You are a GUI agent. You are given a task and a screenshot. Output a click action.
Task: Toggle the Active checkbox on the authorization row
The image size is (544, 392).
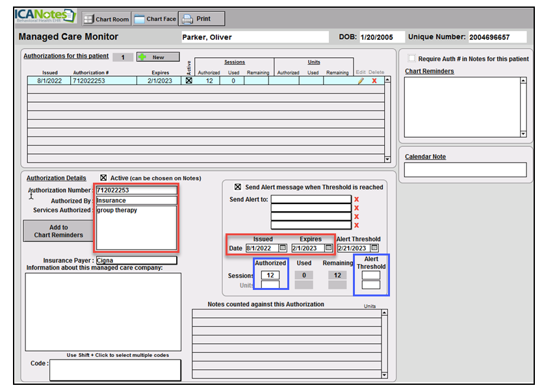[x=188, y=81]
